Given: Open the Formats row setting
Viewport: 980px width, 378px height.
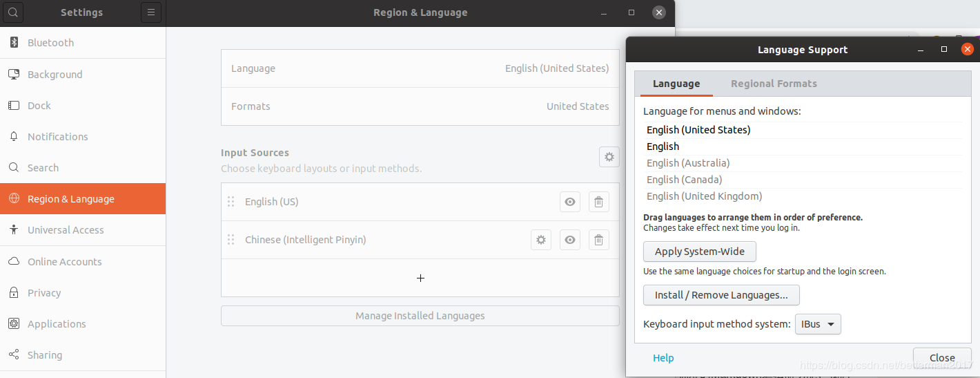Looking at the screenshot, I should pyautogui.click(x=420, y=106).
